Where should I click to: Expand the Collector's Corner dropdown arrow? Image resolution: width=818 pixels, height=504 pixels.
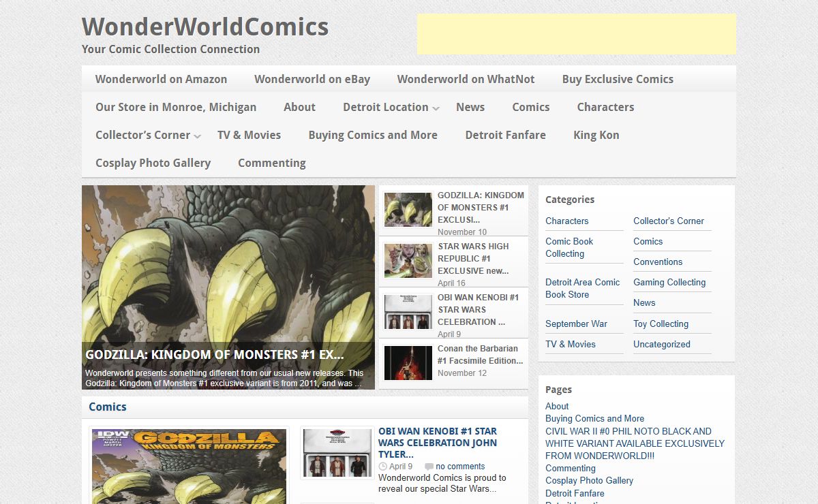coord(198,137)
